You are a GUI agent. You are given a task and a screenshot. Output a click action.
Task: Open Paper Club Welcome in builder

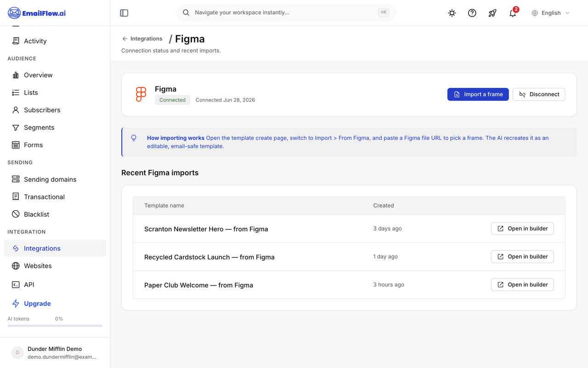(x=522, y=285)
